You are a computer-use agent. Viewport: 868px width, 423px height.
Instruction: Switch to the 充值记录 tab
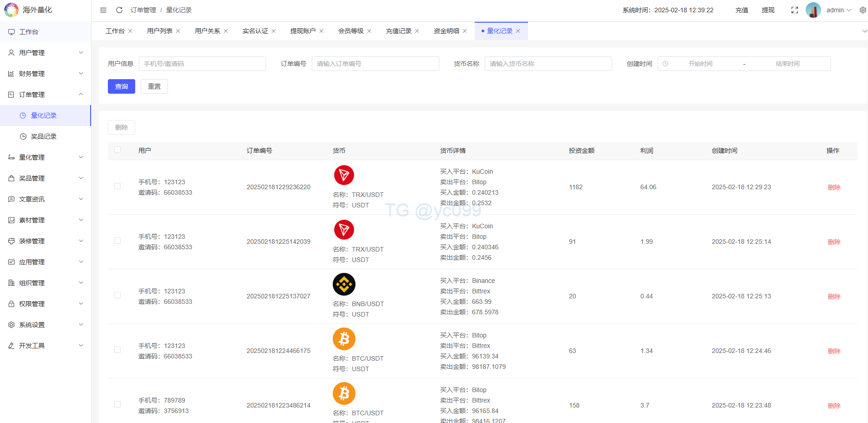(398, 31)
